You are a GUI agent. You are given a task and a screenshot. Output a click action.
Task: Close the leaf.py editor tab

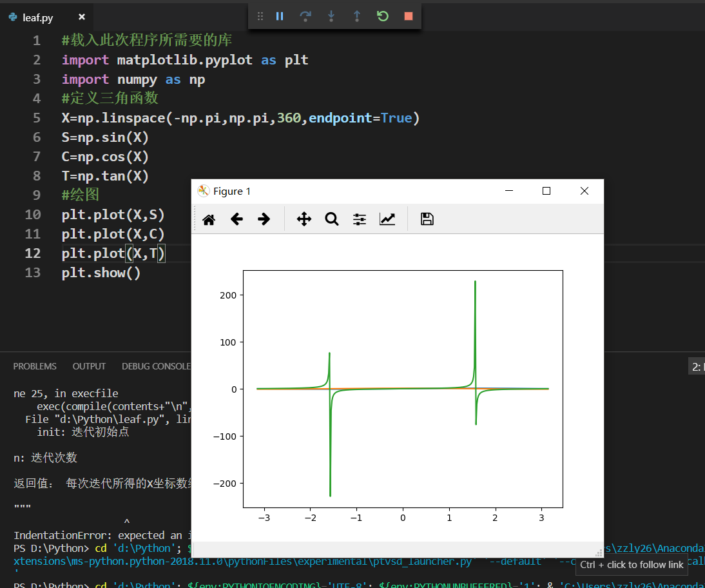coord(82,17)
